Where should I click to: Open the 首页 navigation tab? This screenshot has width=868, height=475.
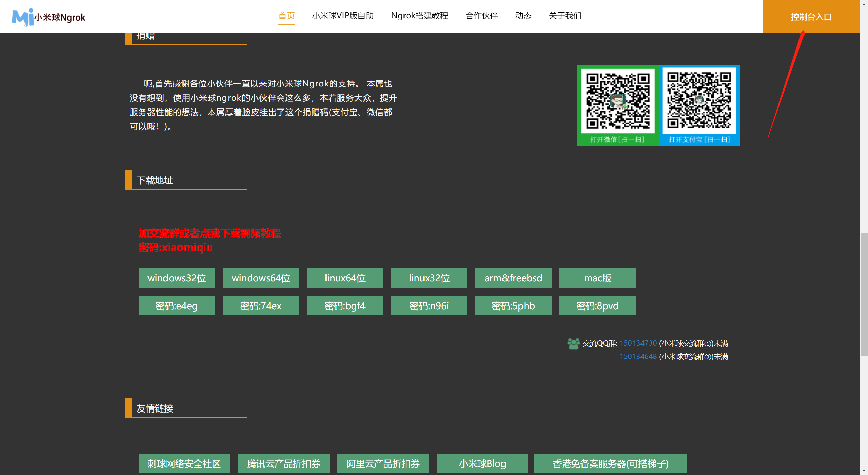coord(286,16)
